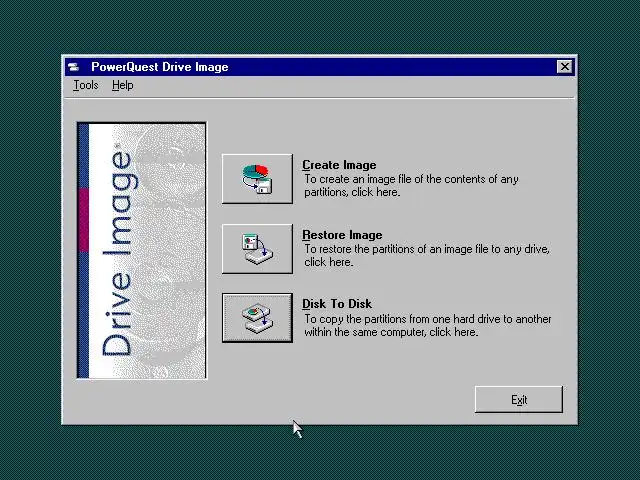The image size is (640, 480).
Task: Click the "To create an image file" description
Action: coord(411,185)
